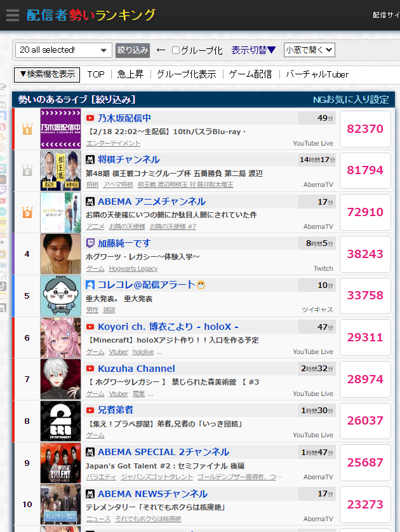Click YouTube icon beside Kuzuha Channel
Image resolution: width=400 pixels, height=532 pixels.
90,369
